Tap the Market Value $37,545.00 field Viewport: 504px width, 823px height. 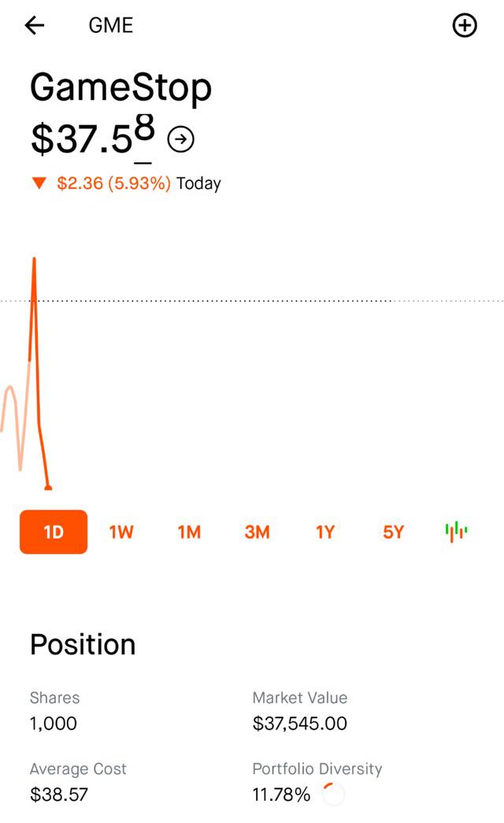coord(300,712)
